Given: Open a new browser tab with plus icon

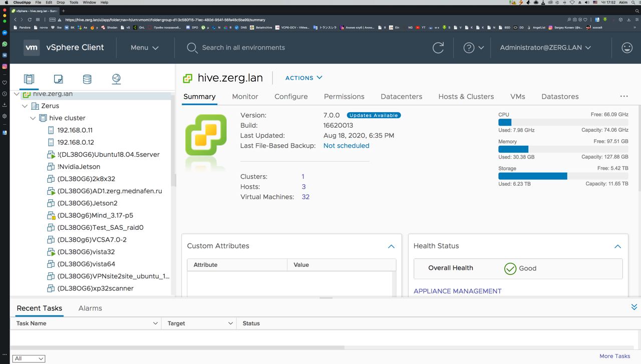Looking at the screenshot, I should [63, 11].
